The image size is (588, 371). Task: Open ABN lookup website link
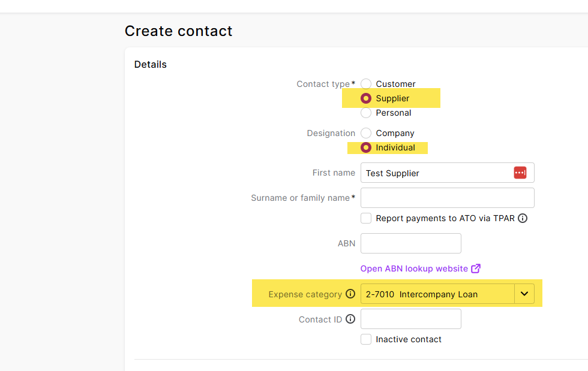(x=414, y=269)
